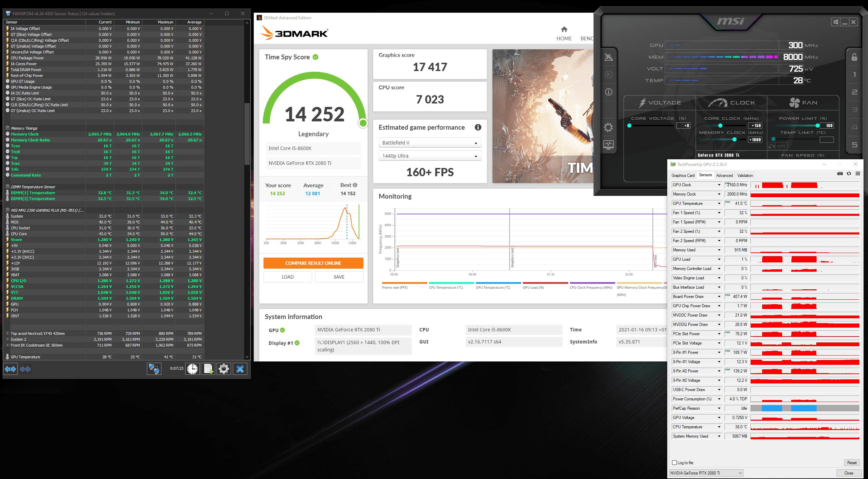Image resolution: width=868 pixels, height=479 pixels.
Task: Click Afterburner Power Limit slider handle
Action: click(x=818, y=126)
